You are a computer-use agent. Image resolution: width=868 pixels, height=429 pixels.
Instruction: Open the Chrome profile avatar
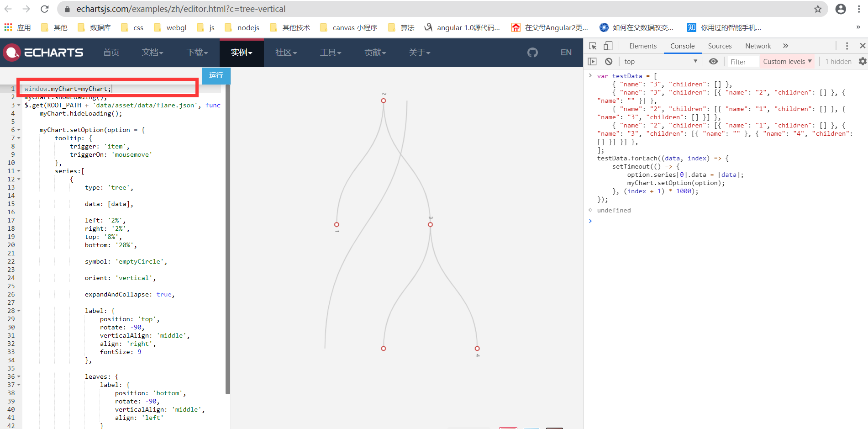841,9
